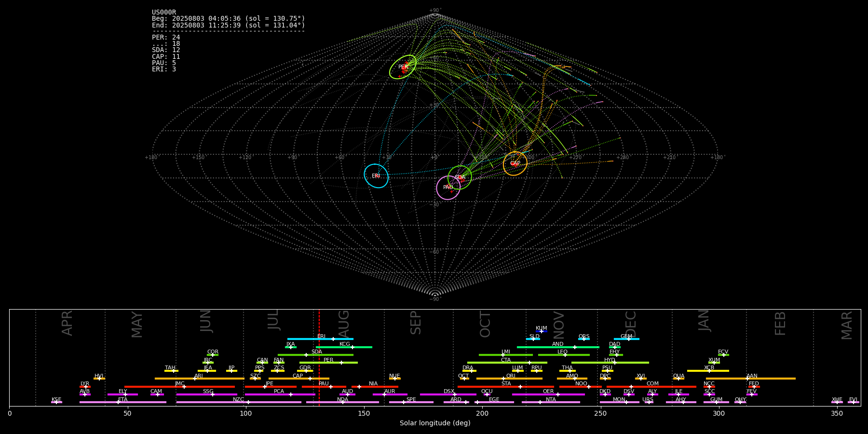The image size is (868, 434).
Task: Click the 'PER: 24' count line
Action: point(166,37)
